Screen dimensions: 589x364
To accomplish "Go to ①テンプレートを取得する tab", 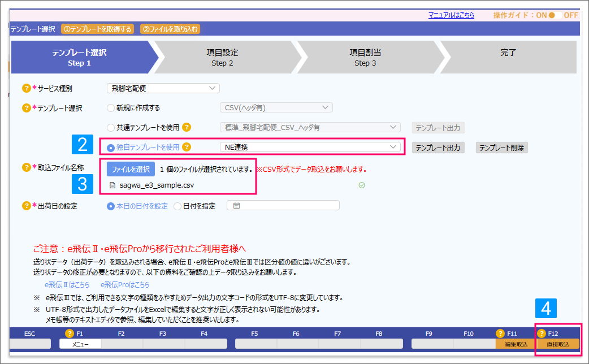I will point(98,29).
